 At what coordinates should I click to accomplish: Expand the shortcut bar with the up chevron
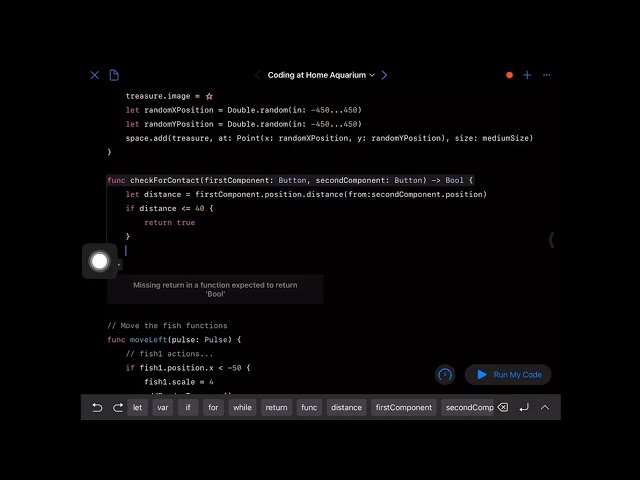(545, 407)
